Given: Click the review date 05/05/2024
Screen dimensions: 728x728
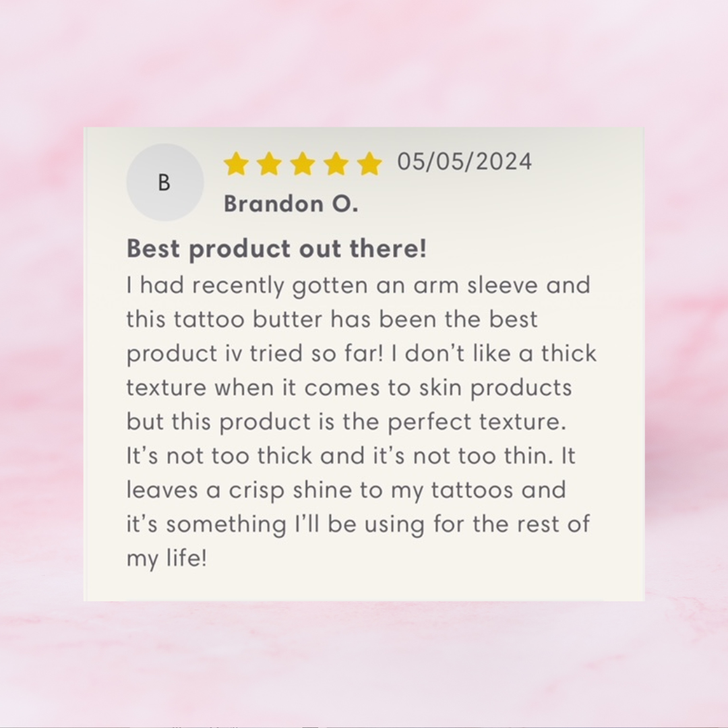Looking at the screenshot, I should [464, 162].
